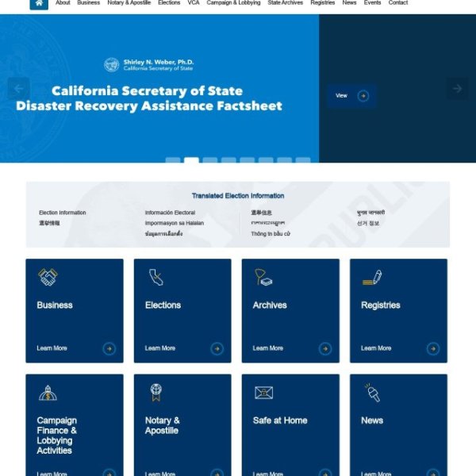The height and width of the screenshot is (476, 476).
Task: Open the Thông tin bầu cử link
Action: coord(271,234)
